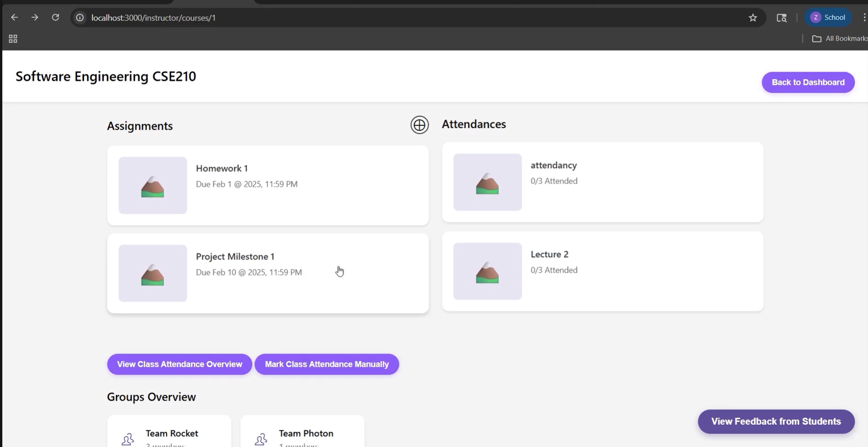Screen dimensions: 868x447
Task: Open the browser three-dot menu
Action: [x=864, y=18]
